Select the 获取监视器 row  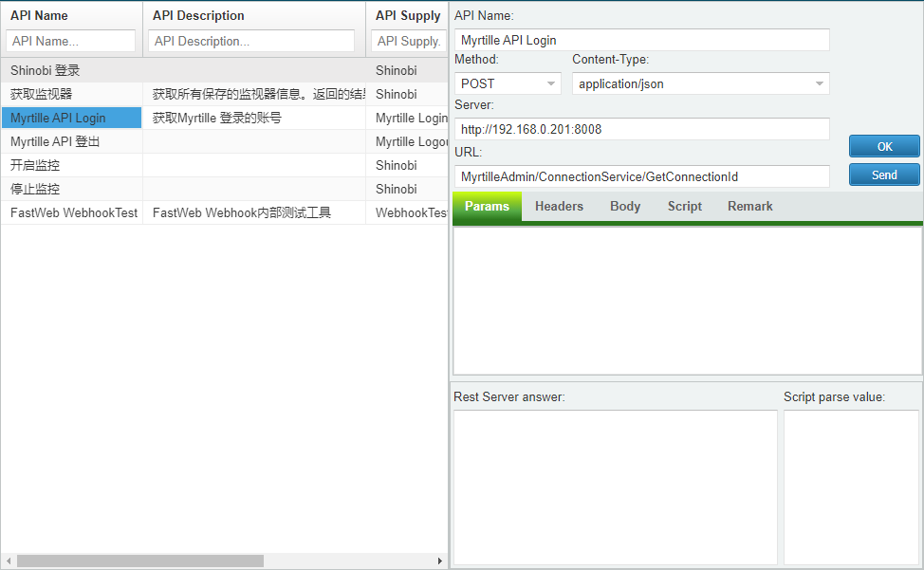(x=224, y=94)
